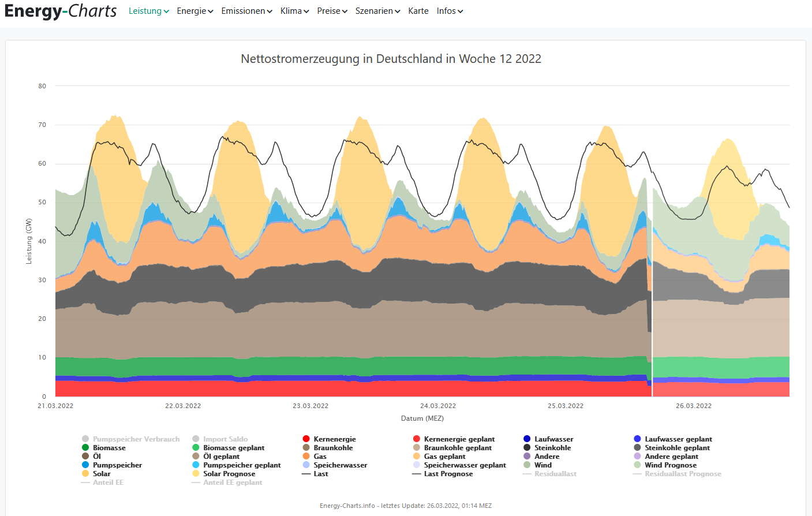This screenshot has height=516, width=812.
Task: Toggle the Laufwasser geplant legend entry
Action: tap(673, 439)
